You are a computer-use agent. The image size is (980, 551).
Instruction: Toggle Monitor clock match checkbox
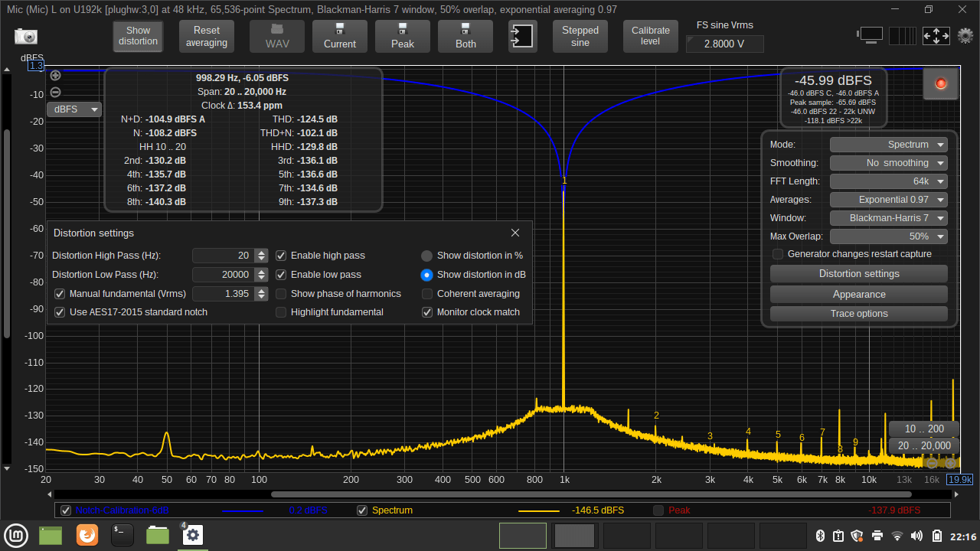[427, 312]
